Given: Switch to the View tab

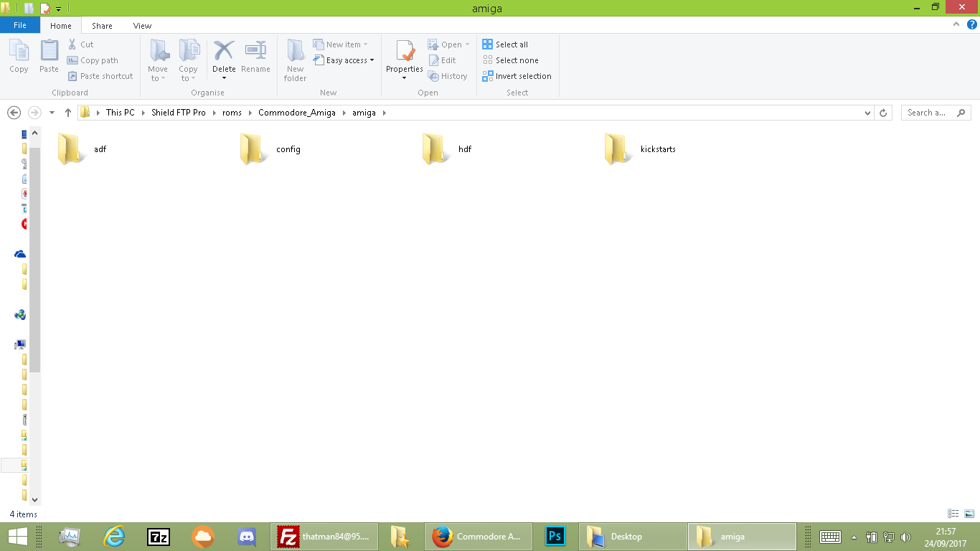Looking at the screenshot, I should coord(142,25).
